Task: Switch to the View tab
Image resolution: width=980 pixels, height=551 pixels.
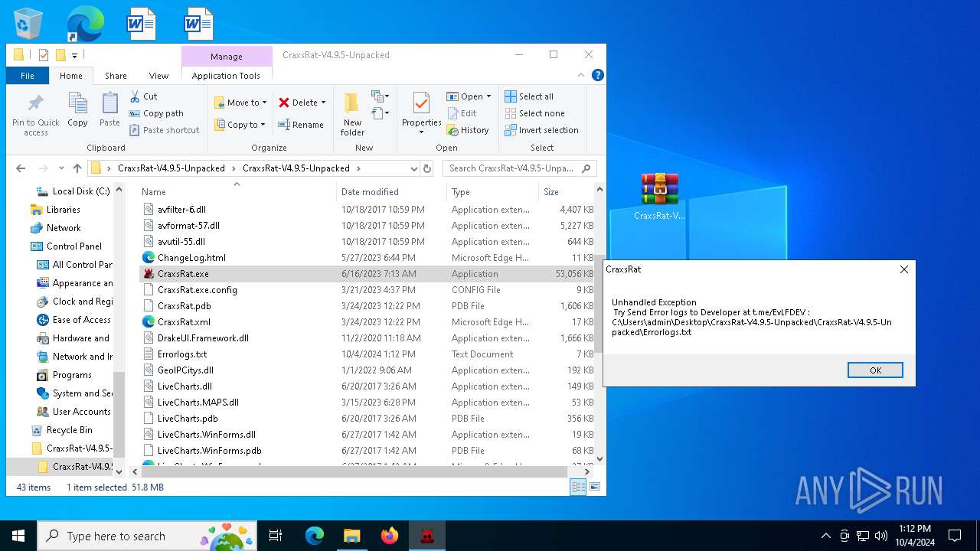Action: (158, 76)
